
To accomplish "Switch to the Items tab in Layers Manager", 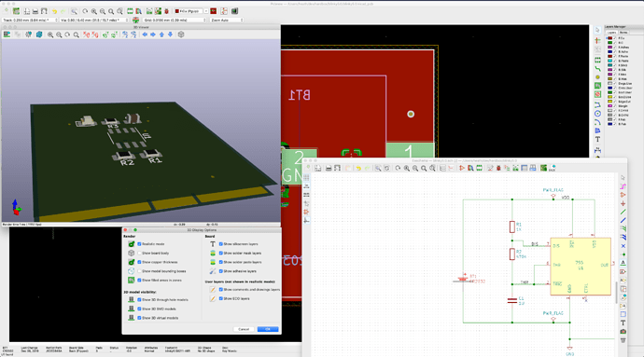I will [x=623, y=33].
